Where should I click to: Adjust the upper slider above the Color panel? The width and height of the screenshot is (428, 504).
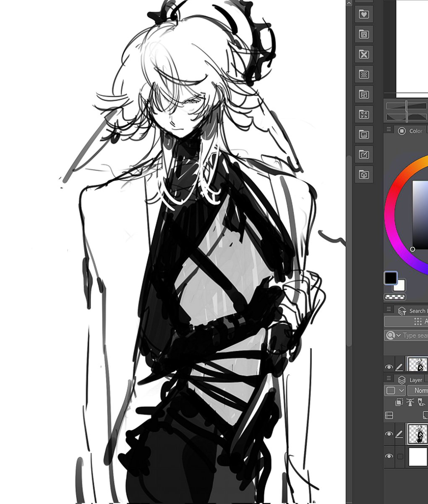[x=407, y=105]
